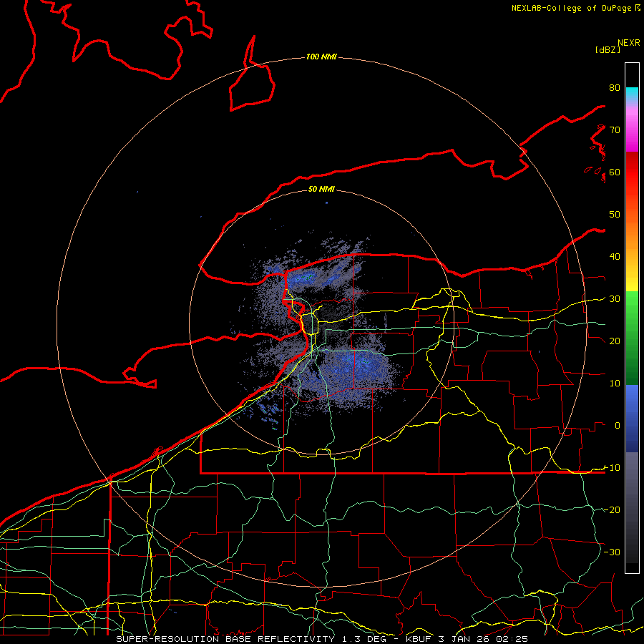Click the 80 value on the dBZ scale
The height and width of the screenshot is (644, 644).
pos(615,87)
